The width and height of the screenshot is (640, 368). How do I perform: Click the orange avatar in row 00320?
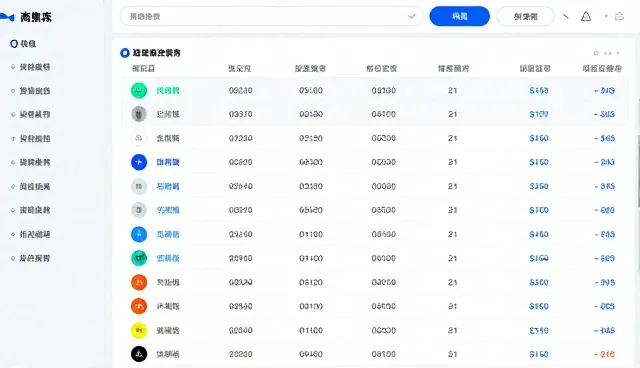point(139,282)
